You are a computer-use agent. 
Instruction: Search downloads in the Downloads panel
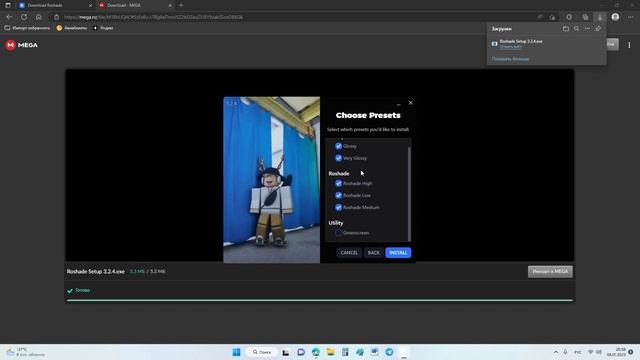(x=576, y=29)
